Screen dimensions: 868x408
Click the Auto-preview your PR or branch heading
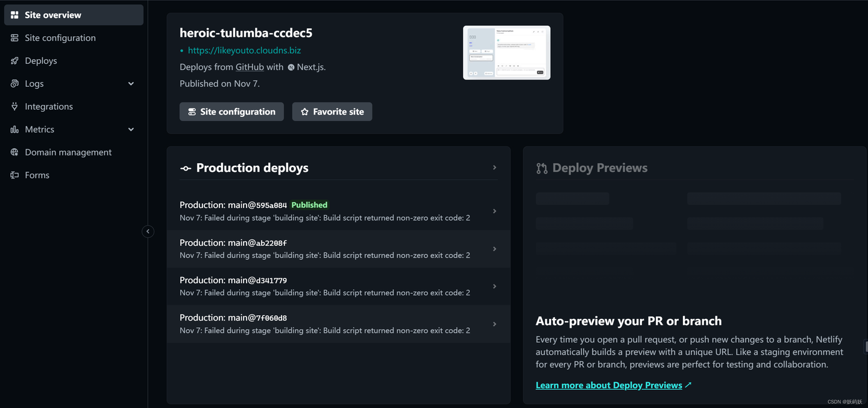tap(629, 321)
